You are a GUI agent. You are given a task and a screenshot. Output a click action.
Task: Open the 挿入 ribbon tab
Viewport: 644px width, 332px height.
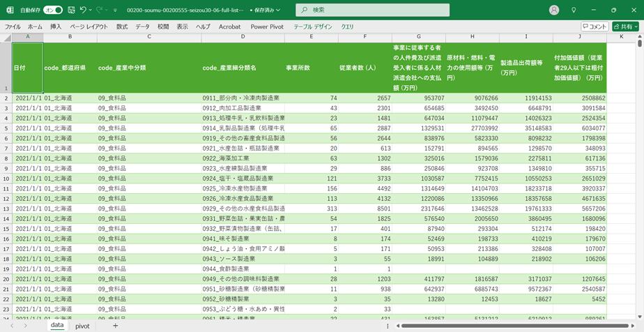tap(56, 27)
